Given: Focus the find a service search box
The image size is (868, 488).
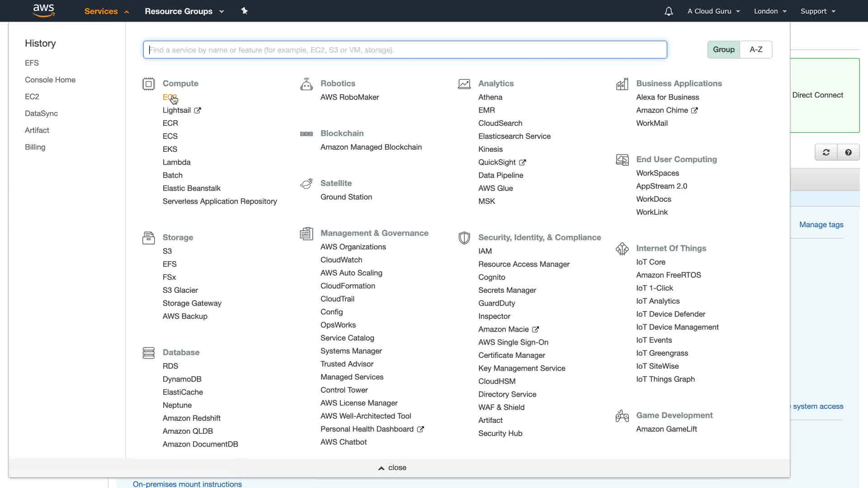Looking at the screenshot, I should (405, 50).
